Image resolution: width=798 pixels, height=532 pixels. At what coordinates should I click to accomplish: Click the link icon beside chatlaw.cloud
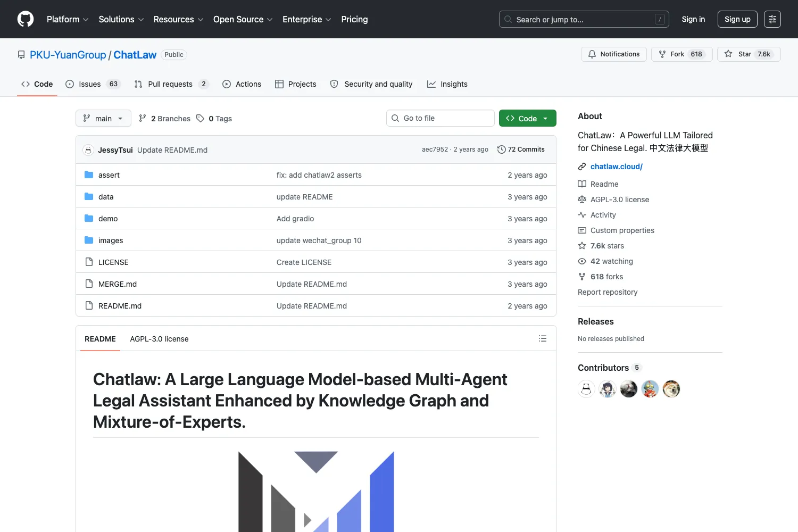(582, 167)
